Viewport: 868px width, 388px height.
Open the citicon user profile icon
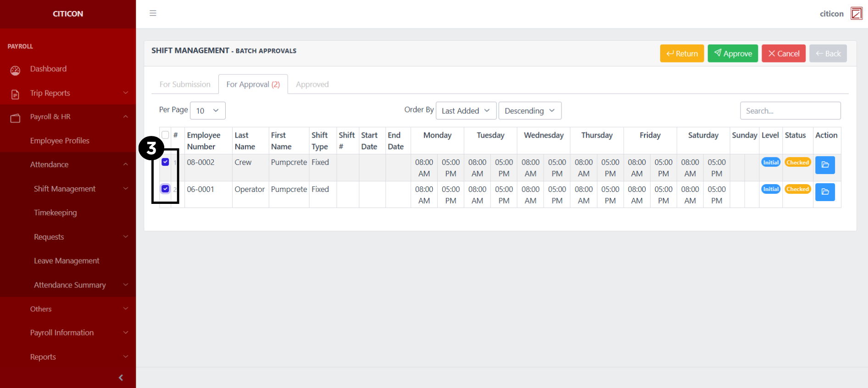(856, 14)
